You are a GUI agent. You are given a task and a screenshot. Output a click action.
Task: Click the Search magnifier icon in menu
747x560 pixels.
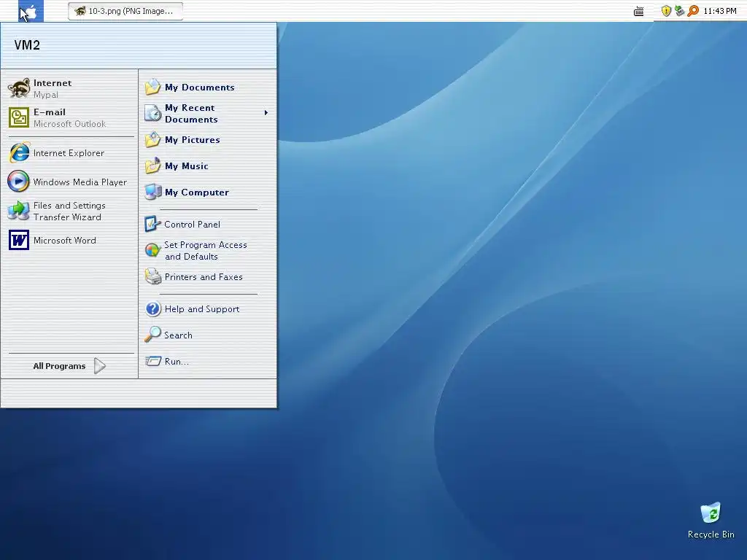point(153,335)
